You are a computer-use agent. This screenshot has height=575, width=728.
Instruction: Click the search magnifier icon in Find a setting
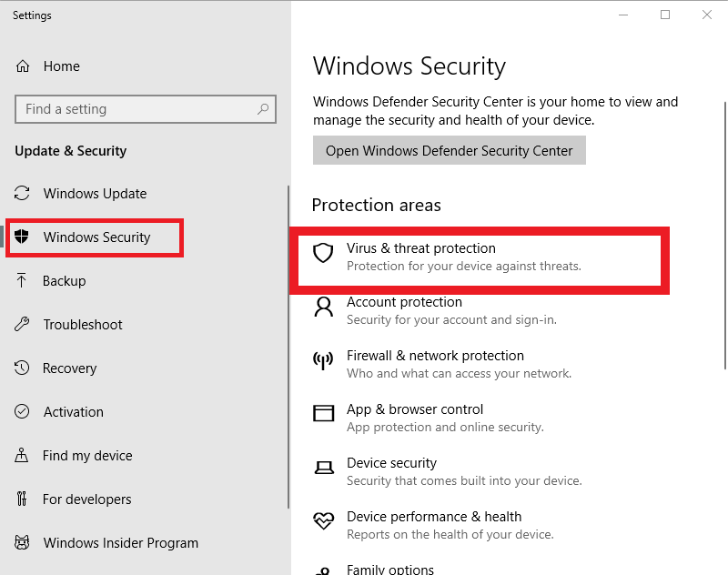pos(263,109)
